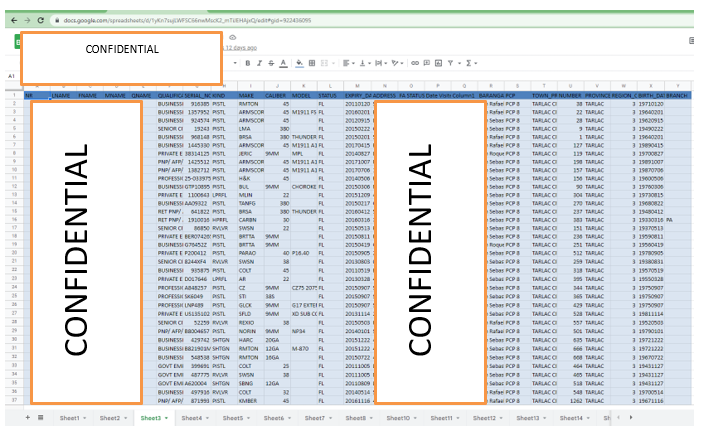Image resolution: width=724 pixels, height=436 pixels.
Task: Select the cell containing CHOROKE
Action: (x=304, y=187)
